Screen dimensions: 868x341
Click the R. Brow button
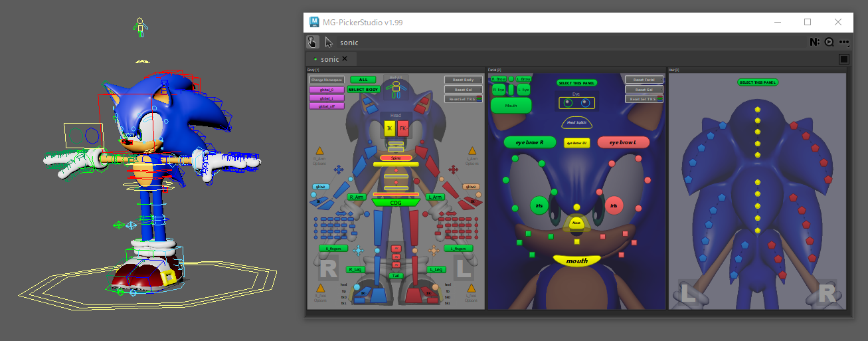pyautogui.click(x=499, y=79)
